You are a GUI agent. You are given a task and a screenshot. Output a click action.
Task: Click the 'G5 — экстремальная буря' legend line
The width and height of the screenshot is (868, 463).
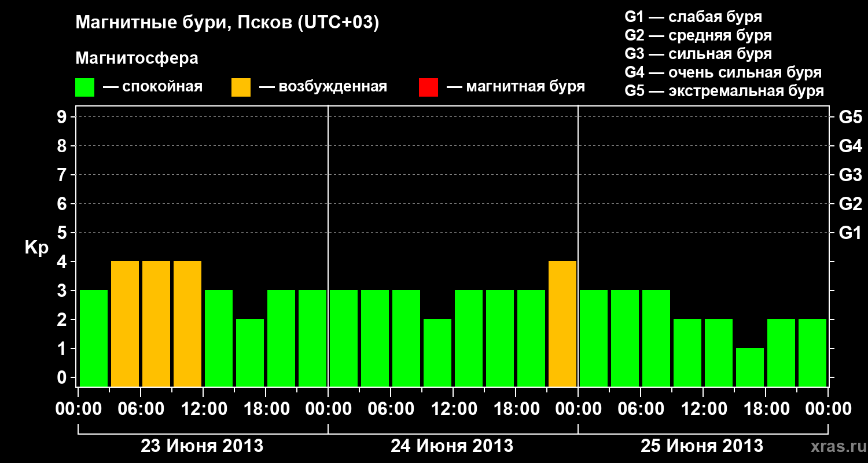pyautogui.click(x=724, y=91)
